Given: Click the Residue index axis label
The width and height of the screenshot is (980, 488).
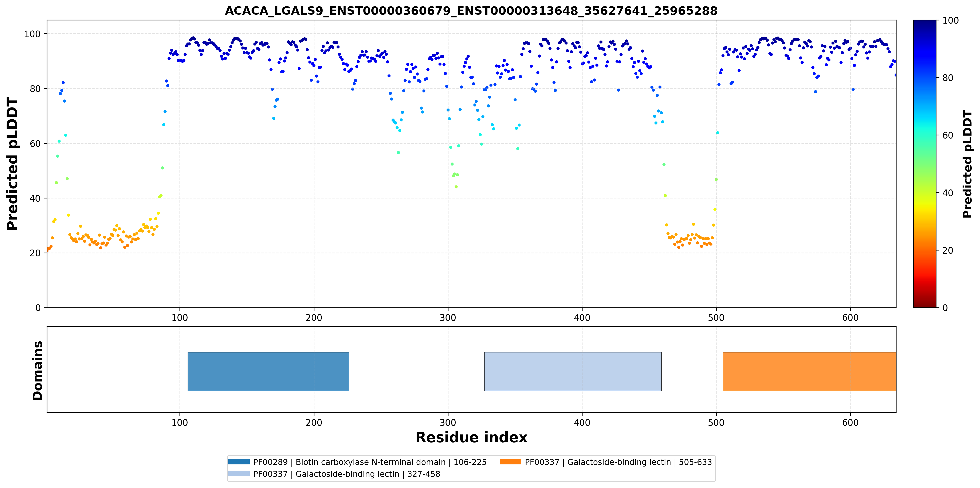Looking at the screenshot, I should [x=471, y=437].
